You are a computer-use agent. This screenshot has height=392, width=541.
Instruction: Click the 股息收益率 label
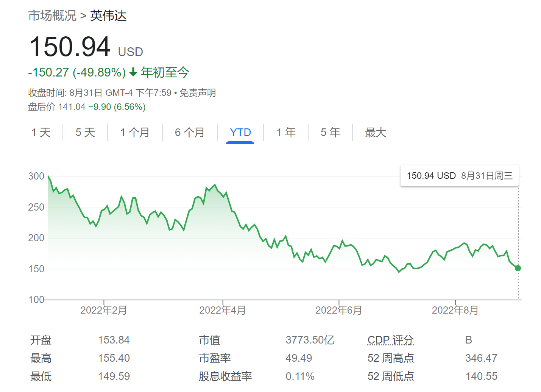pyautogui.click(x=226, y=376)
